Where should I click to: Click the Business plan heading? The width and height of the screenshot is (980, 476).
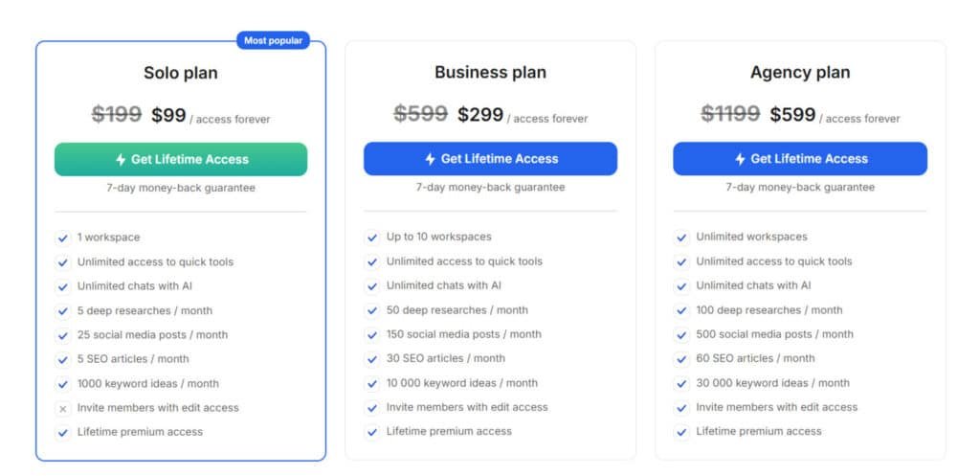coord(490,72)
